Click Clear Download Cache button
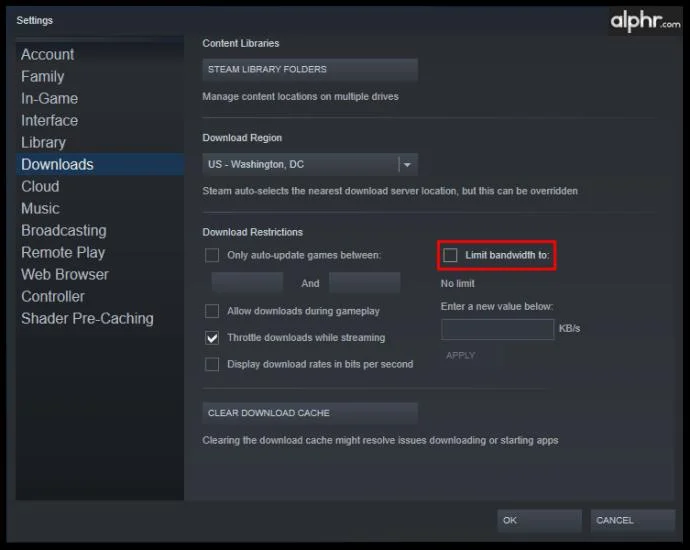The image size is (690, 550). [310, 413]
